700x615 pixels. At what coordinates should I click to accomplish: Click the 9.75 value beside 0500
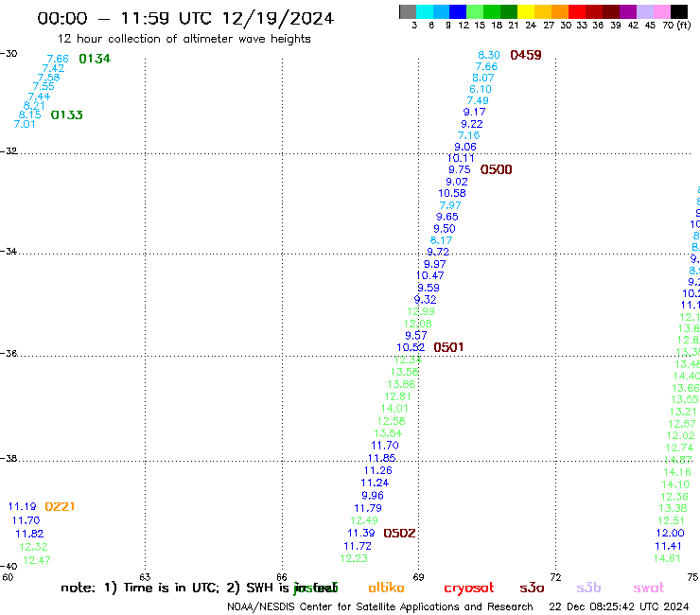coord(460,169)
